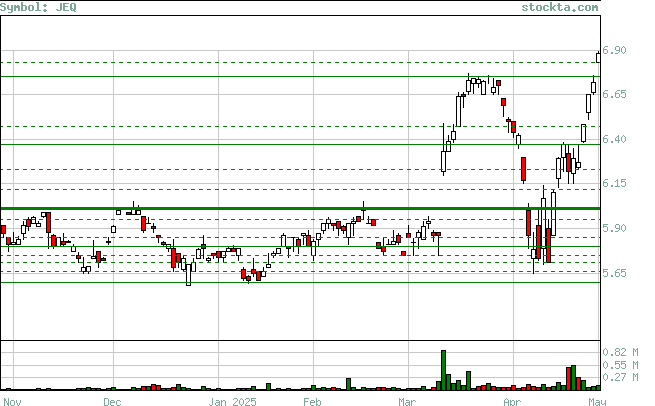Click the stockta.com source text
655x406 pixels.
(x=560, y=7)
